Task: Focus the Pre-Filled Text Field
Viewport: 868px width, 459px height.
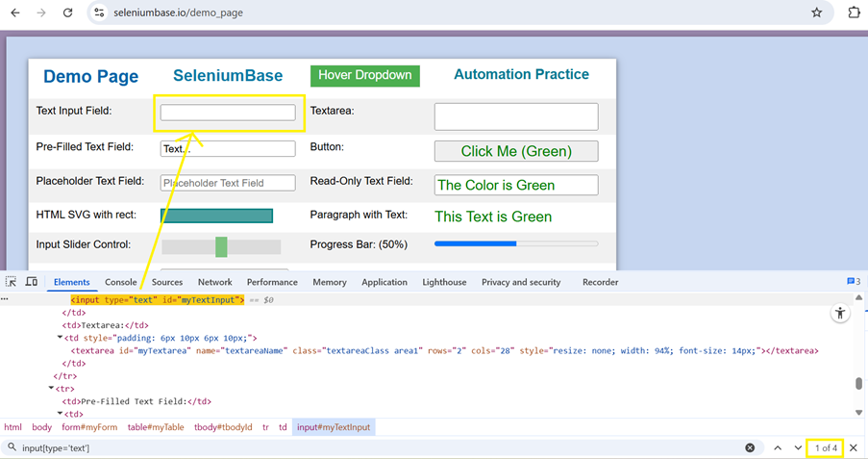Action: (228, 148)
